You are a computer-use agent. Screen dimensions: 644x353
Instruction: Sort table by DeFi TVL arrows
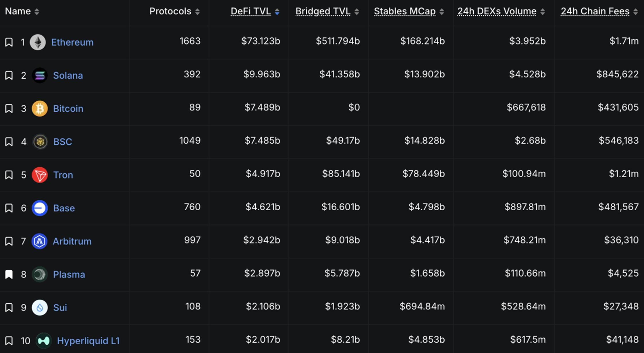pos(277,12)
